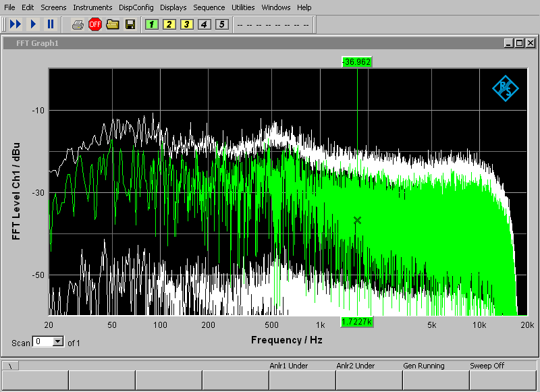Save setup with floppy disk icon
The height and width of the screenshot is (392, 540).
click(x=130, y=24)
